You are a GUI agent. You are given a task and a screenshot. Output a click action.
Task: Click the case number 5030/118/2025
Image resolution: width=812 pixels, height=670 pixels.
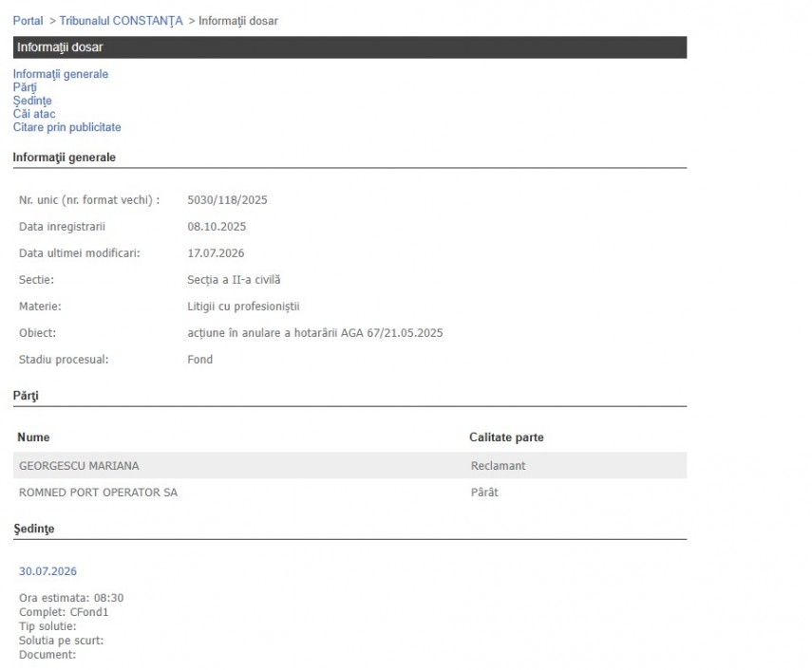click(x=227, y=200)
